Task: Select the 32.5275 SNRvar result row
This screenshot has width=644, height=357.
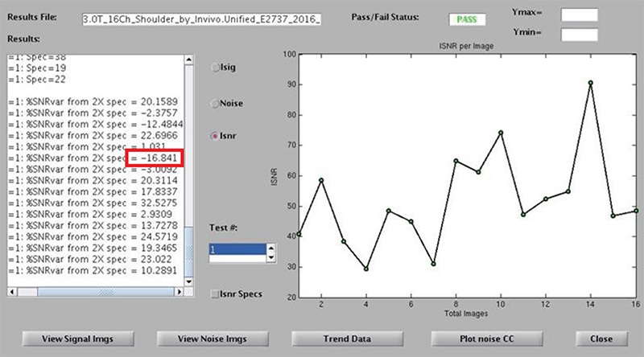Action: coord(97,204)
